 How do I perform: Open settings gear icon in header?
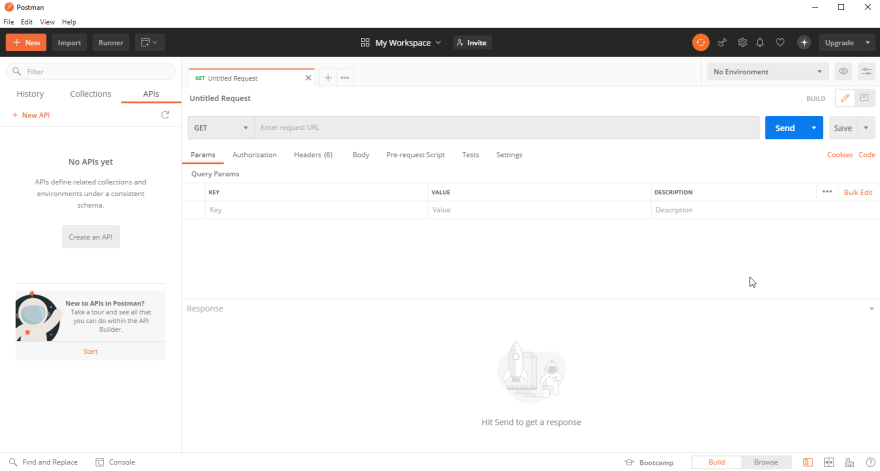click(742, 43)
